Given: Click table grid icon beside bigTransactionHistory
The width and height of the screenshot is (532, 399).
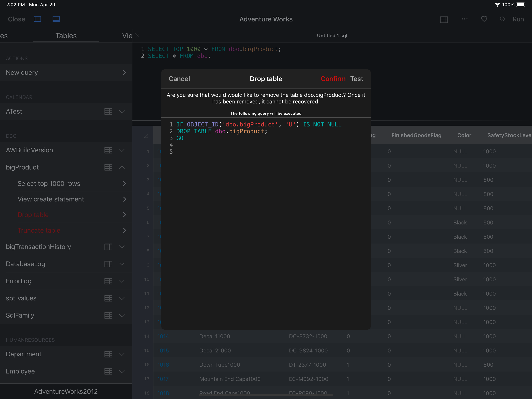Looking at the screenshot, I should pos(108,247).
